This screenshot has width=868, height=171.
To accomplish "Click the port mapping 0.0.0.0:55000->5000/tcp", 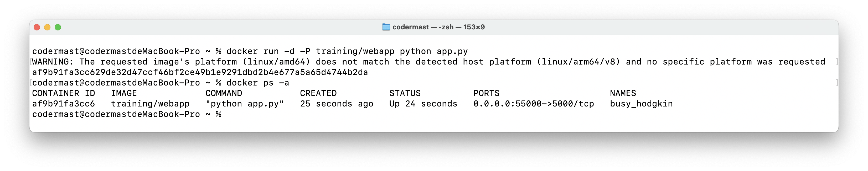I will (533, 104).
